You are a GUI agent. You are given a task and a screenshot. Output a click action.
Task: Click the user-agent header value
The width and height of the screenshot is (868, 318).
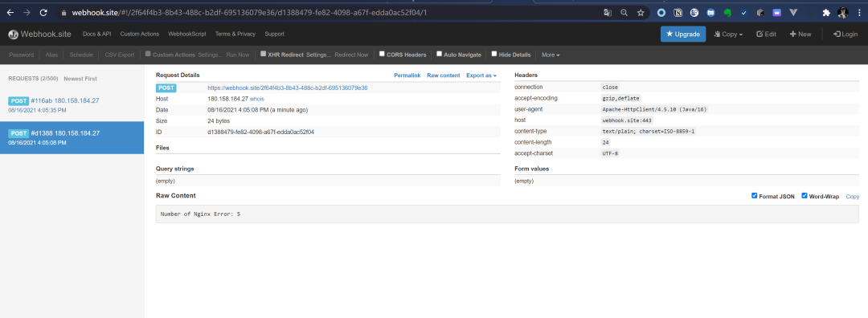[x=654, y=109]
